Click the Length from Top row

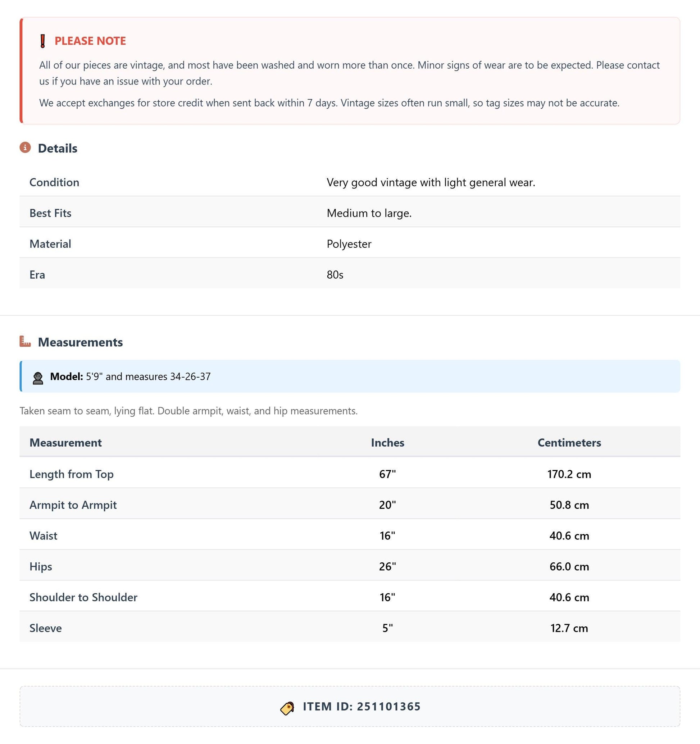coord(350,474)
